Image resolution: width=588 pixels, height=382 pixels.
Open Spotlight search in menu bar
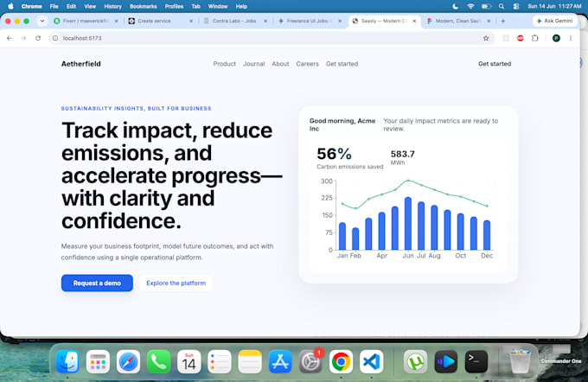(x=502, y=6)
